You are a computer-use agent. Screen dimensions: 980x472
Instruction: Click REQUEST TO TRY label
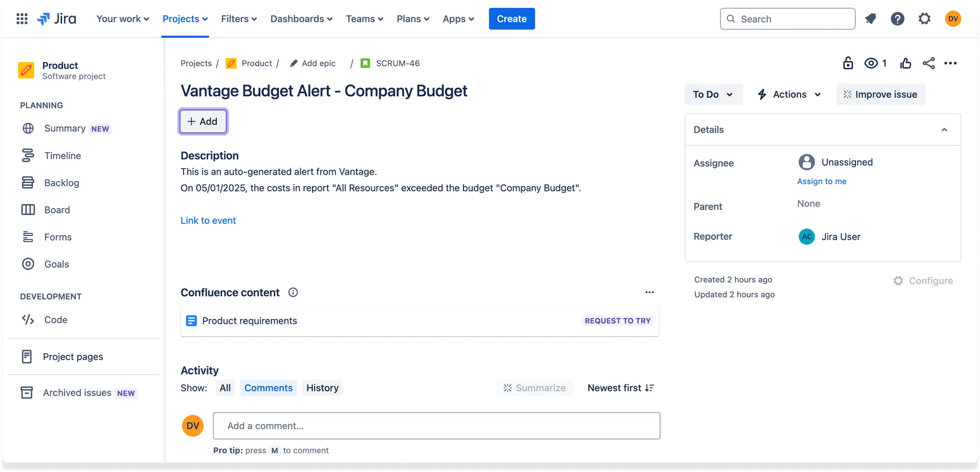pos(618,321)
